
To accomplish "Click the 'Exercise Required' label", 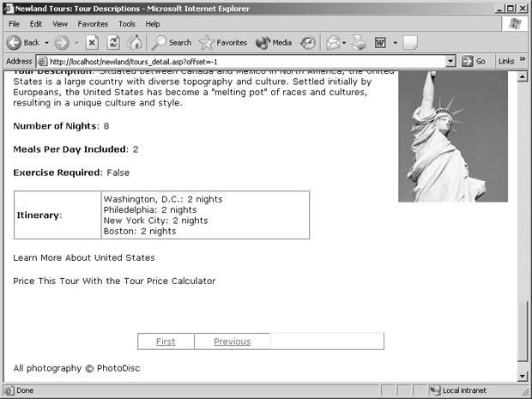I will [x=57, y=172].
